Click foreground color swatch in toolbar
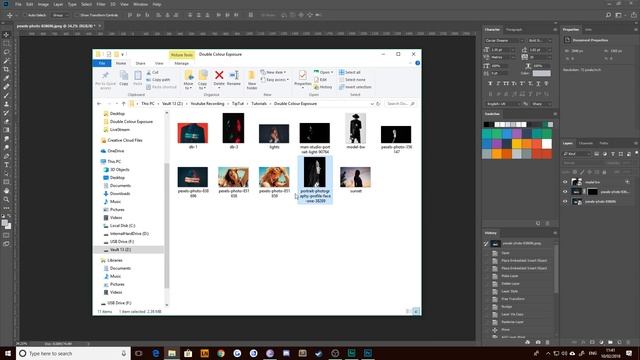Screen dimensions: 640x360 (x=5, y=223)
